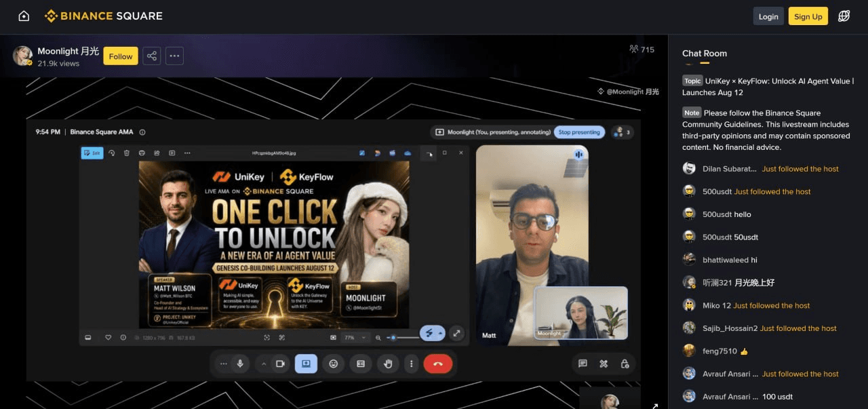
Task: Turn off the camera in Meet
Action: coord(279,364)
